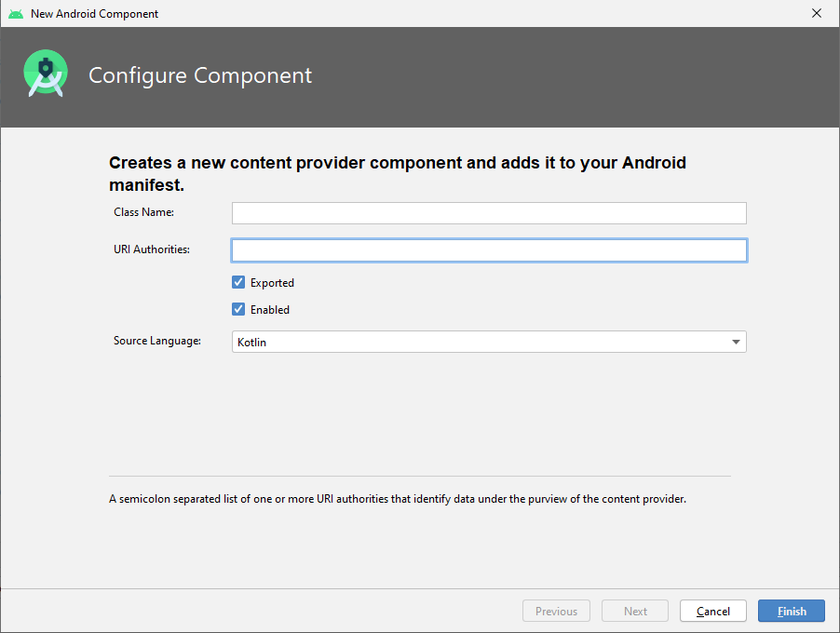This screenshot has height=633, width=840.
Task: Click the Android Studio logo in the header banner
Action: 45,73
